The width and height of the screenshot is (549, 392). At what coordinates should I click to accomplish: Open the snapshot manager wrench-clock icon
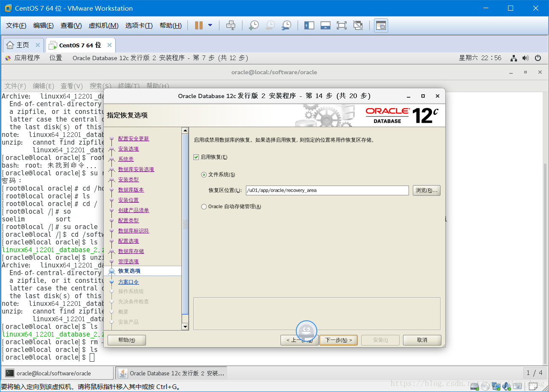tap(286, 26)
